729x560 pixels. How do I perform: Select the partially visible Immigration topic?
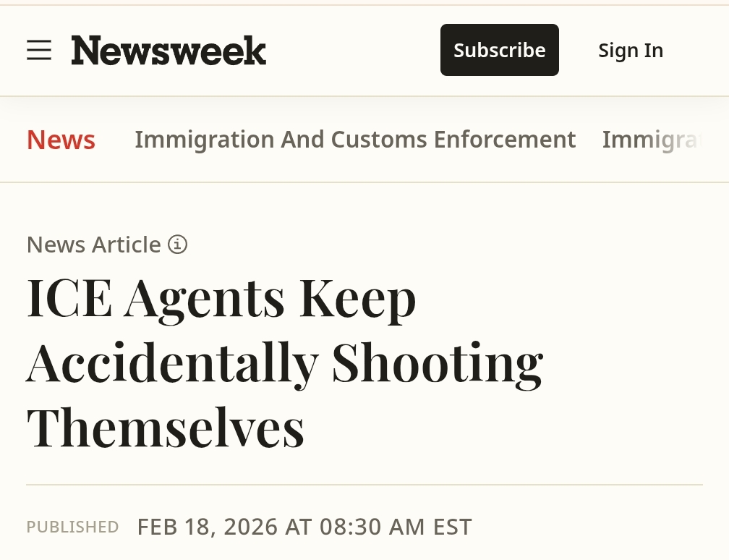click(651, 139)
